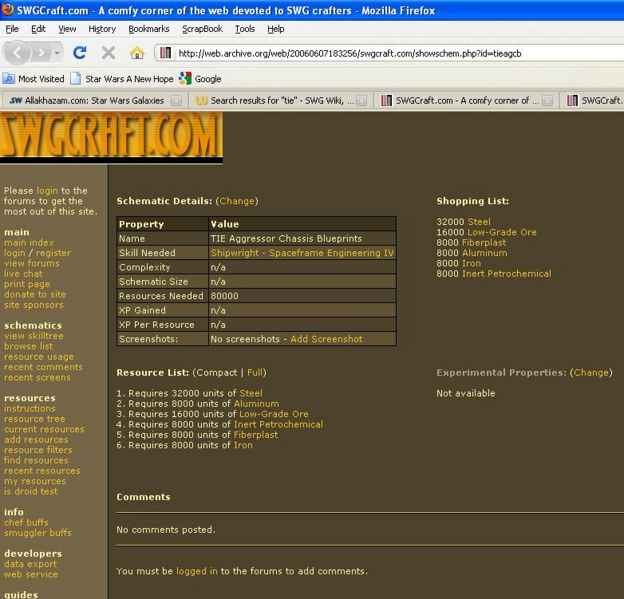Open Low-Grade Ore in Shopping List
The height and width of the screenshot is (599, 624).
(x=502, y=232)
